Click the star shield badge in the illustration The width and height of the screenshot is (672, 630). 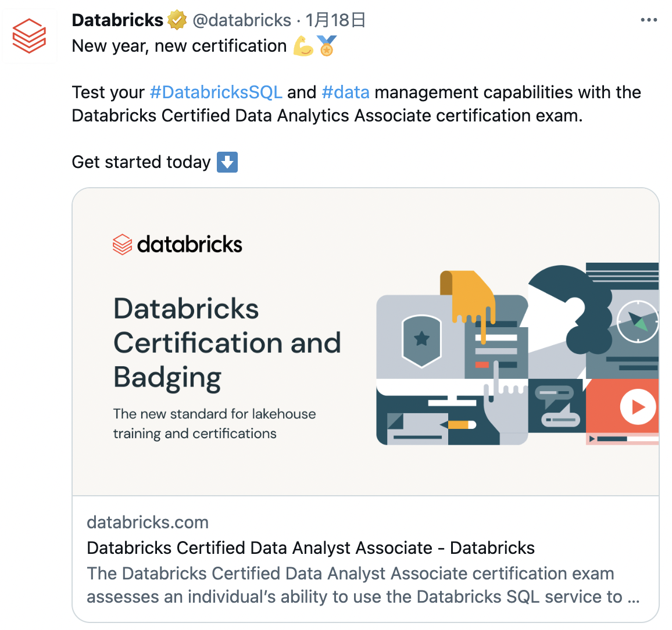421,340
